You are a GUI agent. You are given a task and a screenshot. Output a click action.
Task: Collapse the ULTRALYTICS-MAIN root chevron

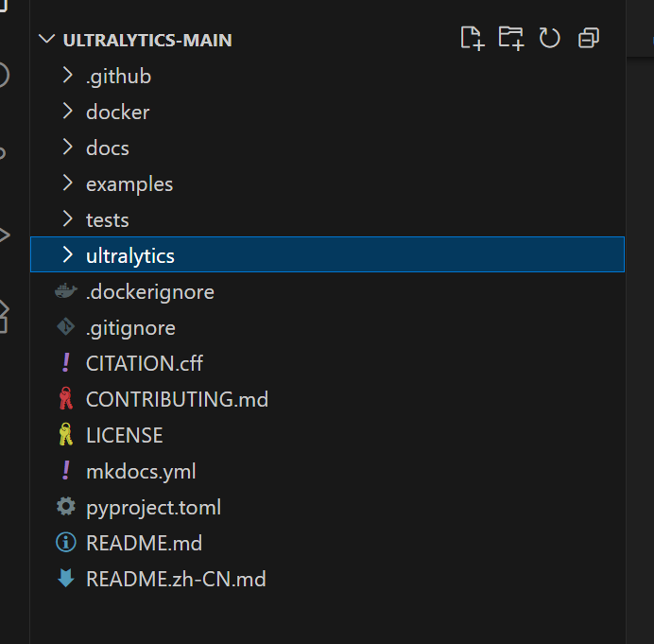[46, 40]
